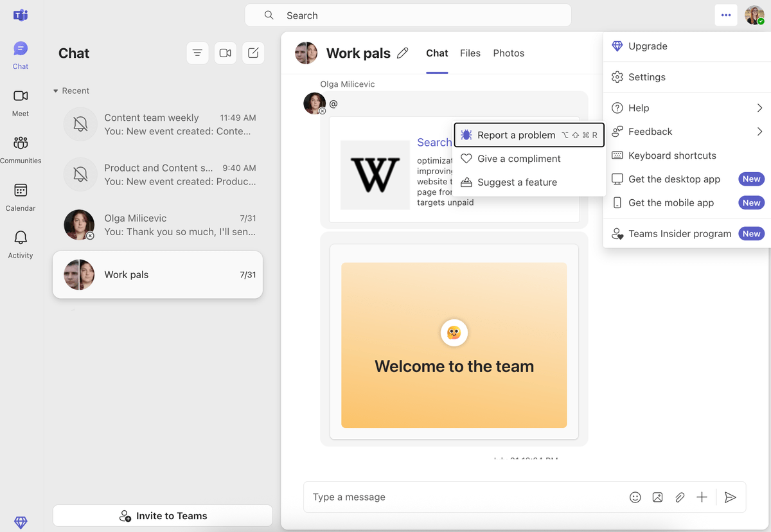
Task: Open the Meet section from the sidebar
Action: (x=20, y=103)
